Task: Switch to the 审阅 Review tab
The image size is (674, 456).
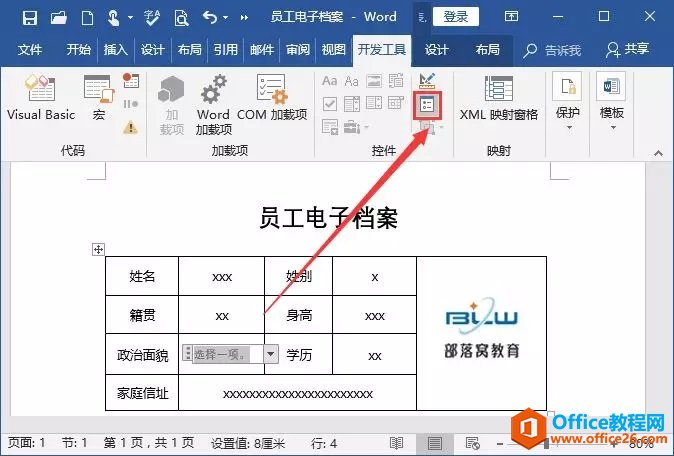Action: coord(298,50)
